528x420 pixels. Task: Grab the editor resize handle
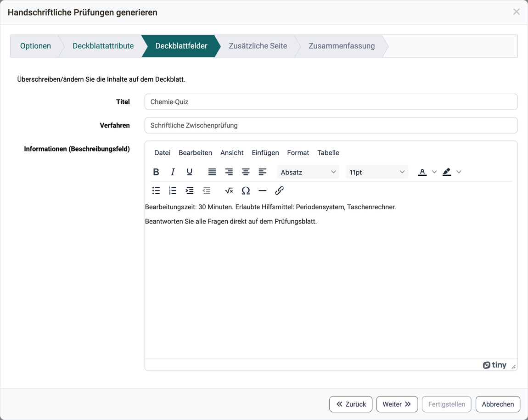click(x=513, y=366)
